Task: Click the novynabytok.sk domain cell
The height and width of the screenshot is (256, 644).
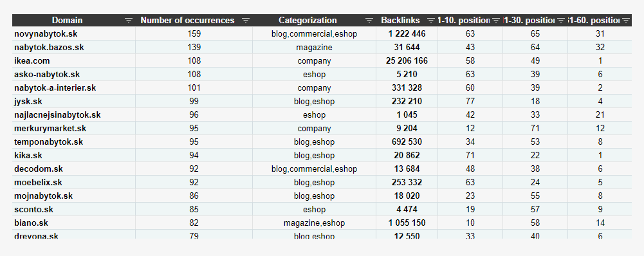Action: (x=74, y=34)
